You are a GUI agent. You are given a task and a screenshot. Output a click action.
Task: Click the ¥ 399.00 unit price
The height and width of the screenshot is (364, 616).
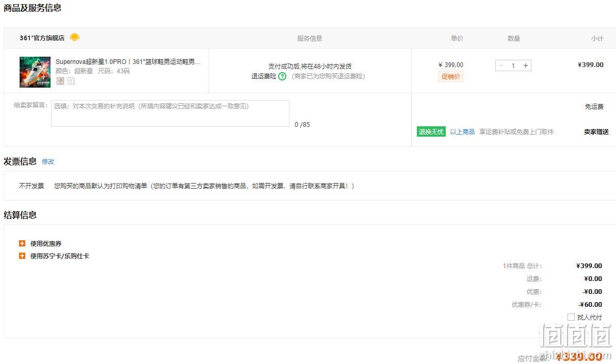pos(450,65)
